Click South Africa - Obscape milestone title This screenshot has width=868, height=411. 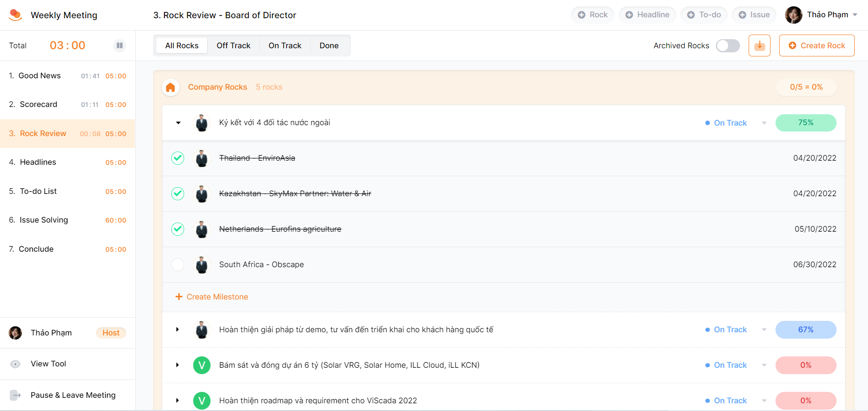point(262,264)
